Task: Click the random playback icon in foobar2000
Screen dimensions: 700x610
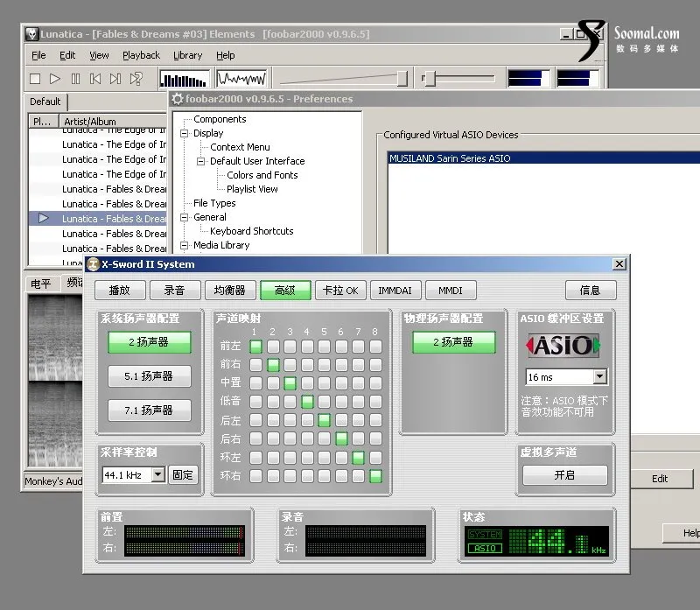Action: pyautogui.click(x=136, y=79)
